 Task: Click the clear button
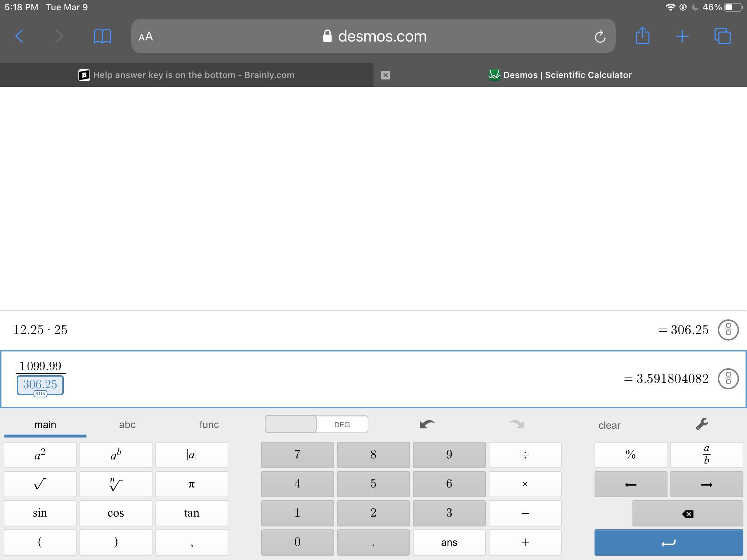[x=609, y=425]
